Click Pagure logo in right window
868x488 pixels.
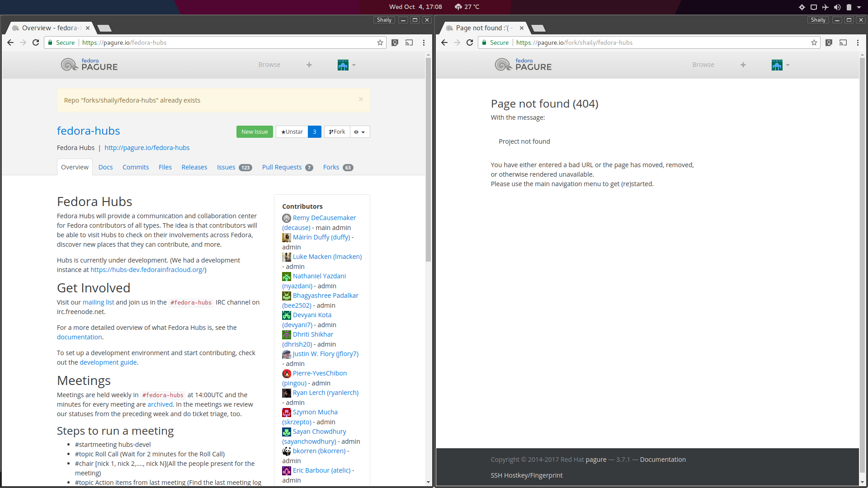(523, 65)
